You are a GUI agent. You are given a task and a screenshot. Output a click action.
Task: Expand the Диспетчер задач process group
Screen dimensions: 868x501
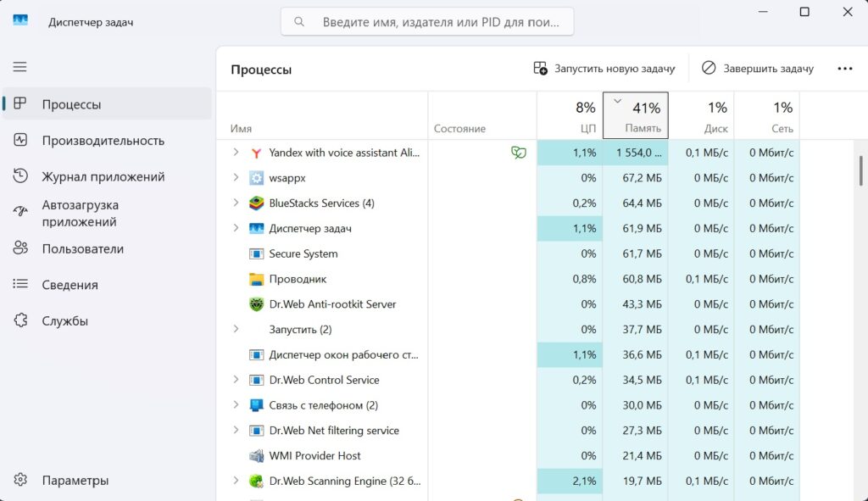[x=236, y=228]
